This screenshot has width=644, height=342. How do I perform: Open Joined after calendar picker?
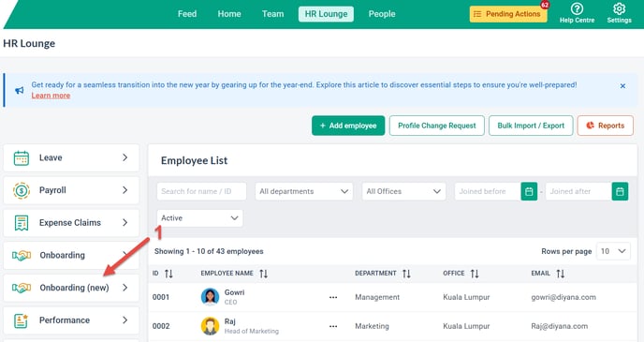pyautogui.click(x=620, y=191)
